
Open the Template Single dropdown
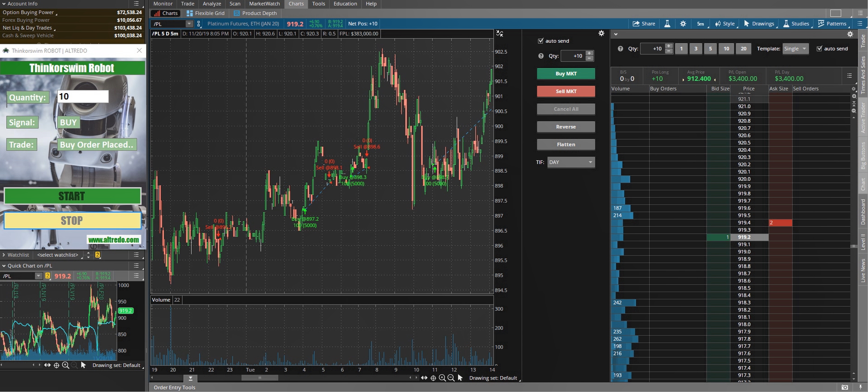pyautogui.click(x=795, y=49)
